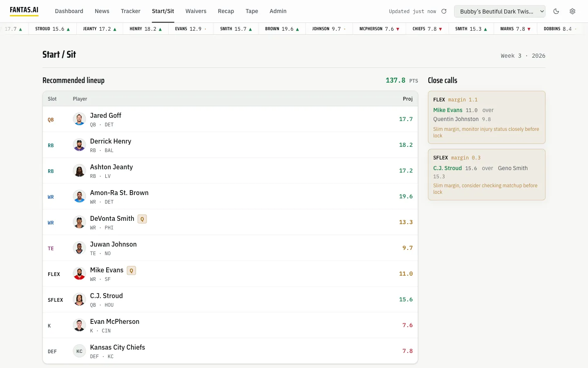Click the STROUD 15.6 ticker item
588x368 pixels.
point(53,29)
